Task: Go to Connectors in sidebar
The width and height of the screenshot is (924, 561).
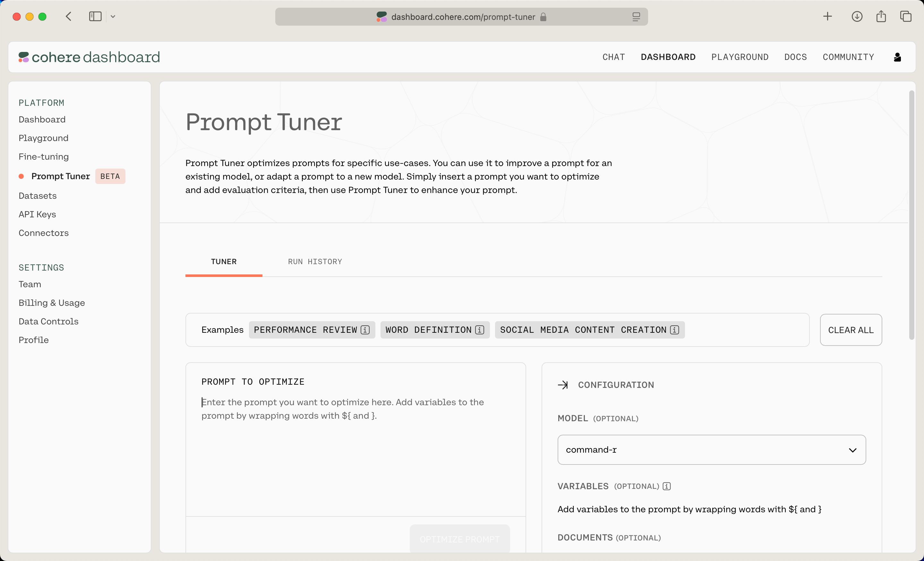Action: click(x=44, y=233)
